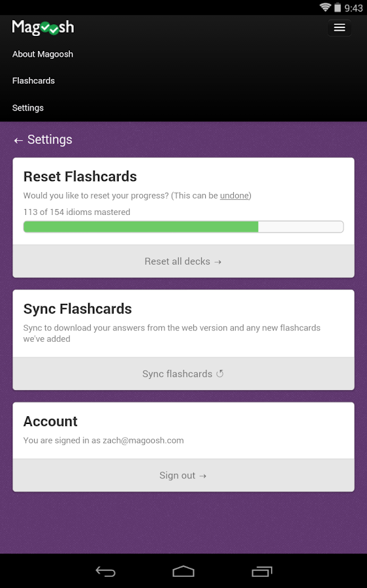Click the Reset all decks button

coord(183,261)
